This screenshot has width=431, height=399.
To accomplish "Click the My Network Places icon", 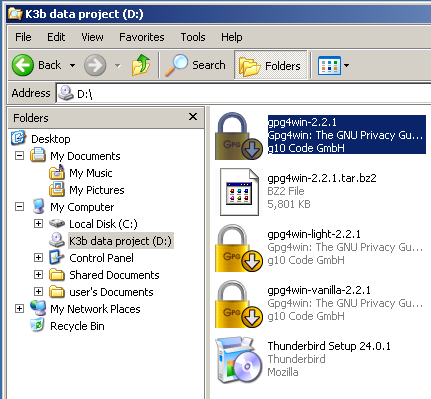I will click(38, 308).
